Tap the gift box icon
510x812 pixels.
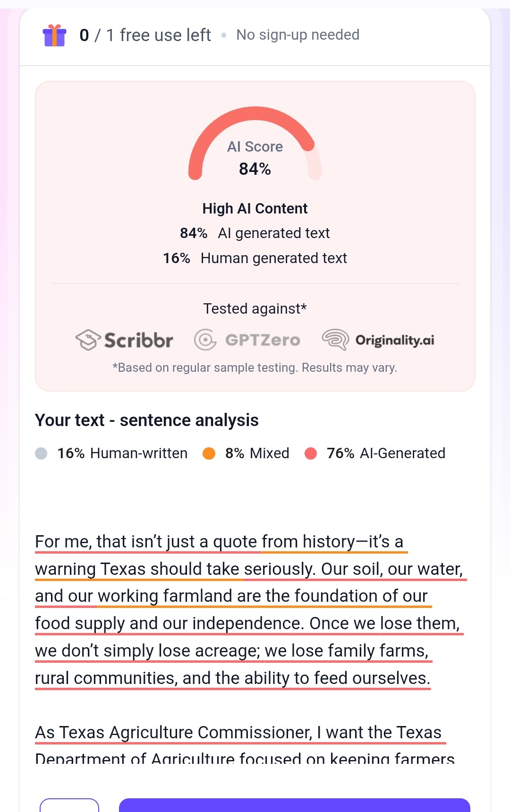point(54,35)
